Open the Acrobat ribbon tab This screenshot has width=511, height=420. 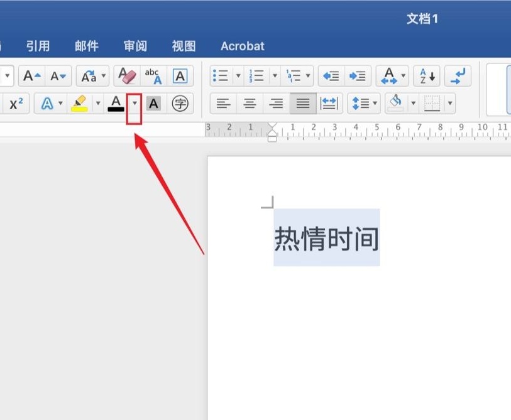pyautogui.click(x=243, y=46)
